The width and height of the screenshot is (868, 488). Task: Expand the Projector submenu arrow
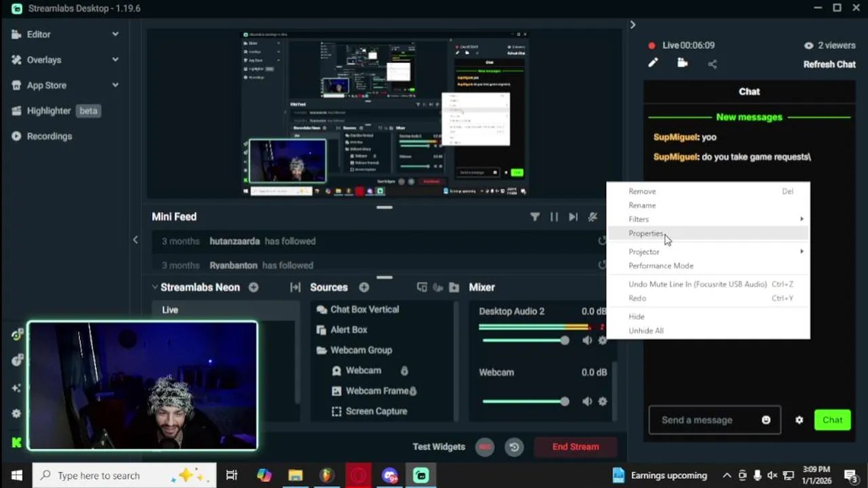pos(802,251)
